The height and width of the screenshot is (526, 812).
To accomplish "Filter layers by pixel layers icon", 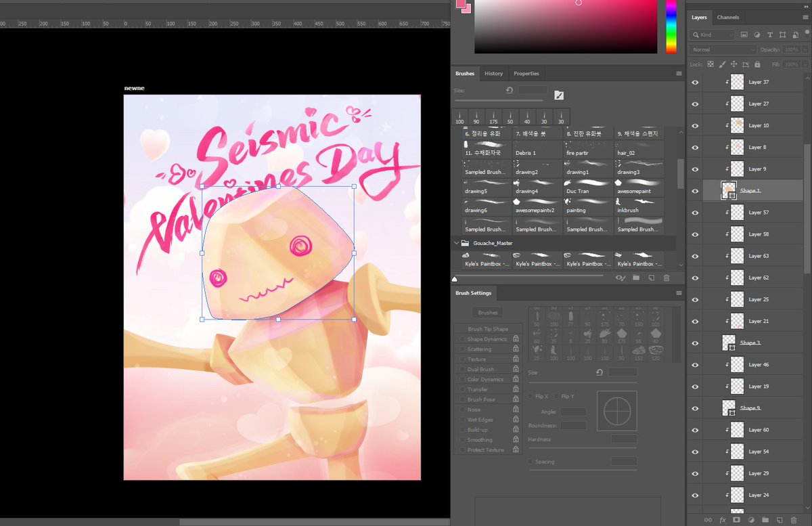I will coord(744,35).
